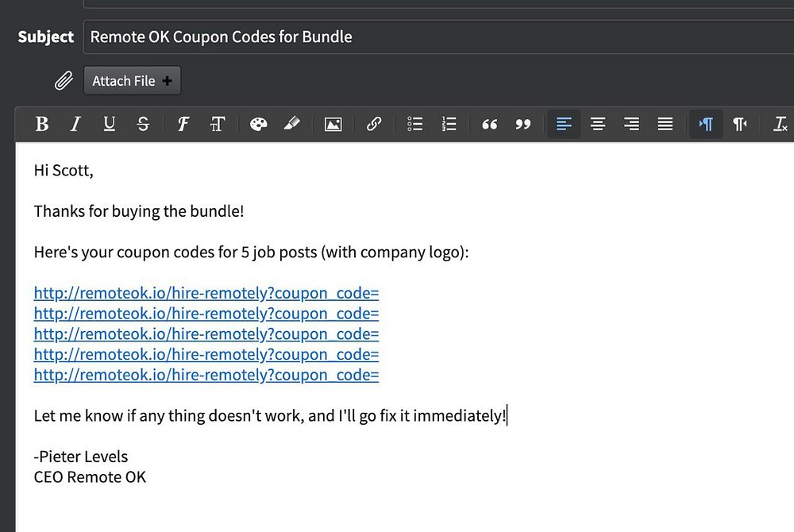Image resolution: width=794 pixels, height=532 pixels.
Task: Click the Attach File button
Action: click(x=132, y=80)
